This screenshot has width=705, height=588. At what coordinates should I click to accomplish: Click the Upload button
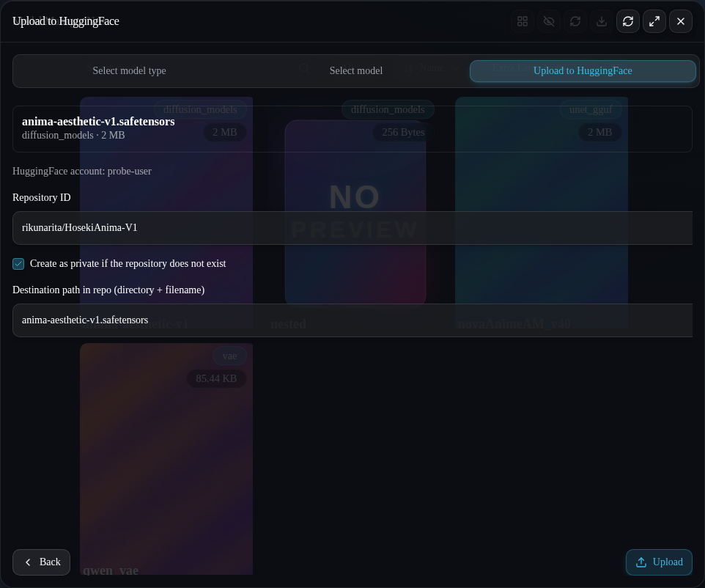(659, 562)
